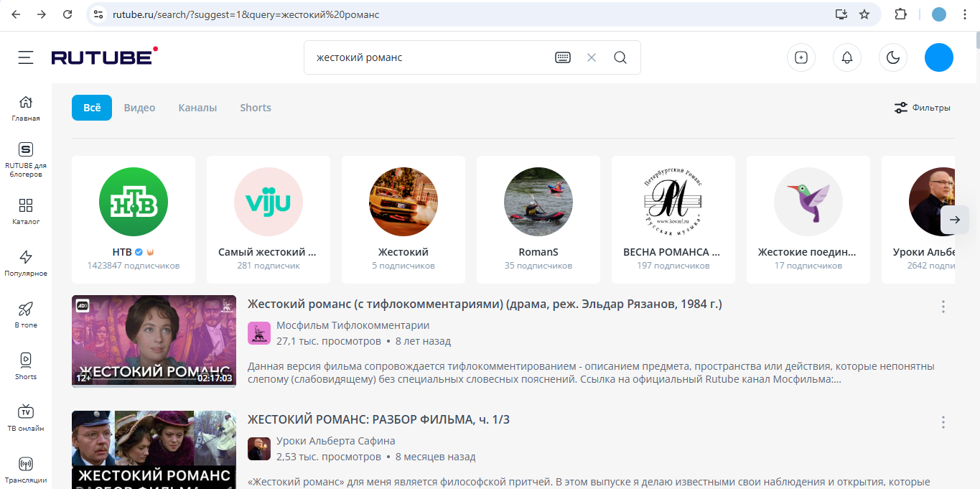The height and width of the screenshot is (489, 980).
Task: Go forward in the browser
Action: coord(42,14)
